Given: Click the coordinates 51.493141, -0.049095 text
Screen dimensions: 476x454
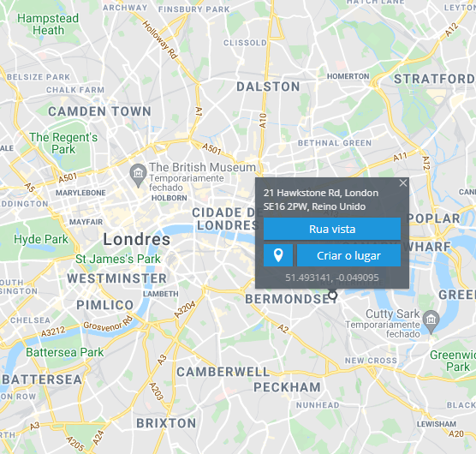Looking at the screenshot, I should pos(332,278).
